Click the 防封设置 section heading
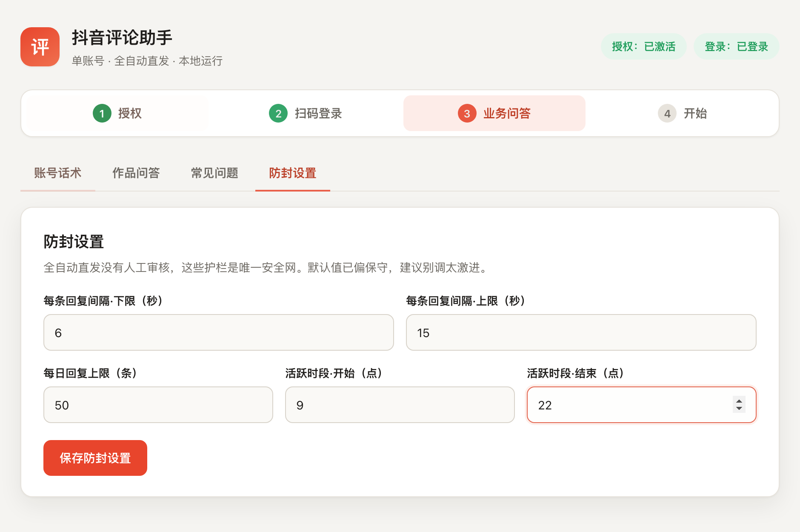This screenshot has height=532, width=800. point(74,242)
